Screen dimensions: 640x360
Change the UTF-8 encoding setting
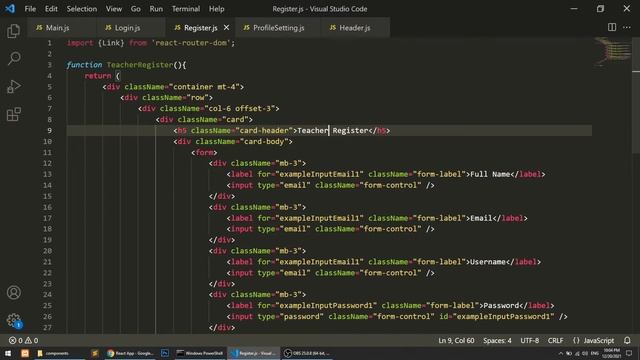529,340
